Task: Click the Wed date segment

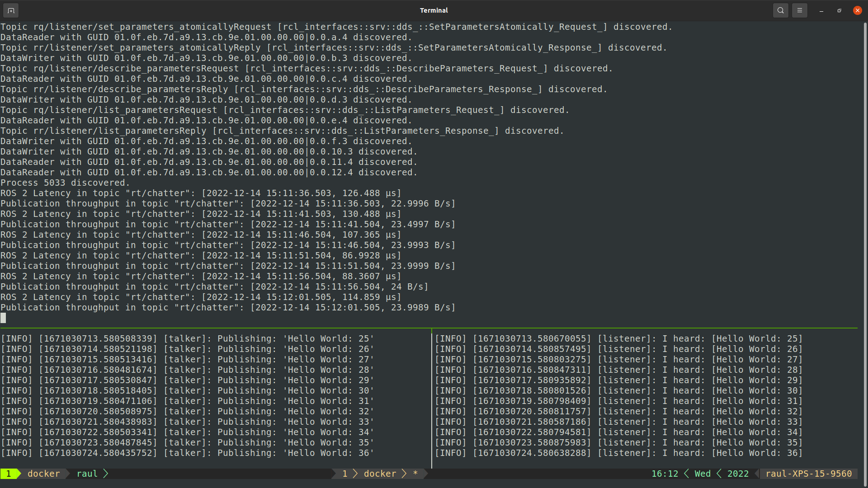Action: coord(702,474)
